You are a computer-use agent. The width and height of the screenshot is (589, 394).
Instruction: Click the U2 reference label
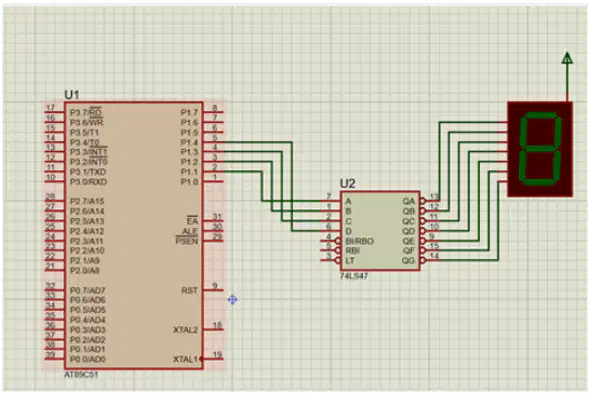pyautogui.click(x=347, y=184)
